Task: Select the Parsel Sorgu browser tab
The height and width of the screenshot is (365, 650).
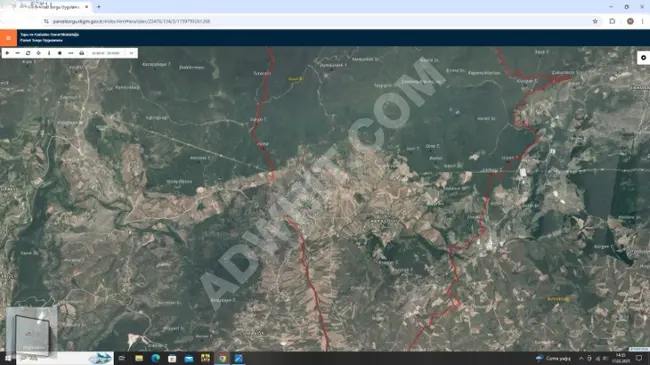Action: pos(49,7)
